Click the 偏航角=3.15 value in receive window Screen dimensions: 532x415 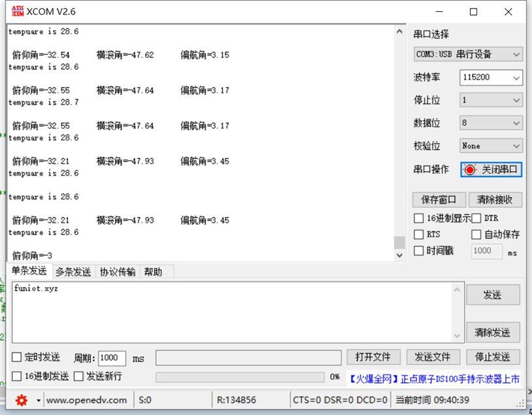click(205, 55)
